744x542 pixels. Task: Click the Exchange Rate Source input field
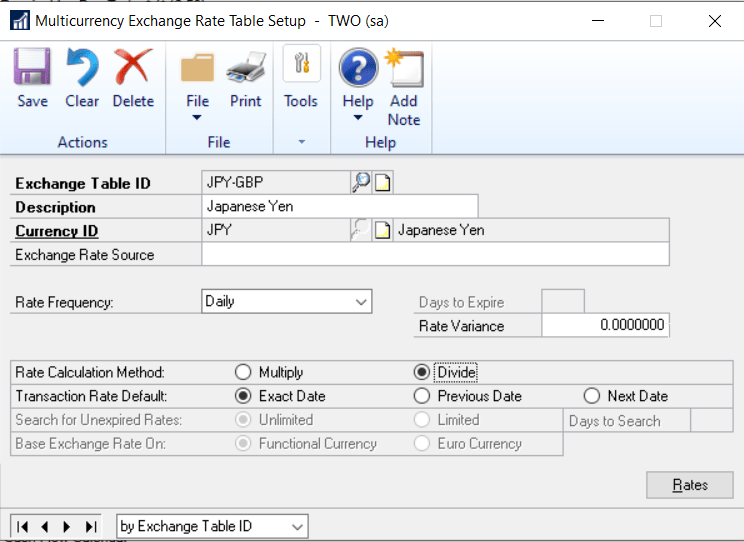(x=435, y=255)
